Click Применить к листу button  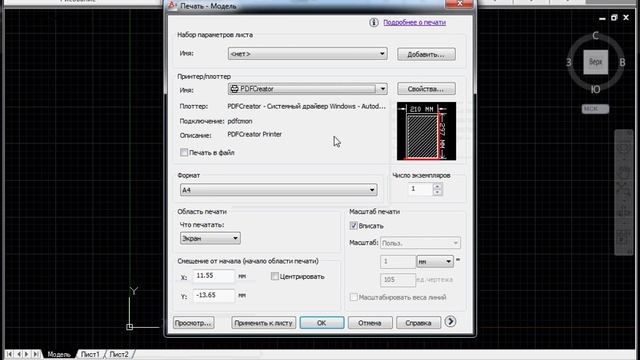point(264,322)
